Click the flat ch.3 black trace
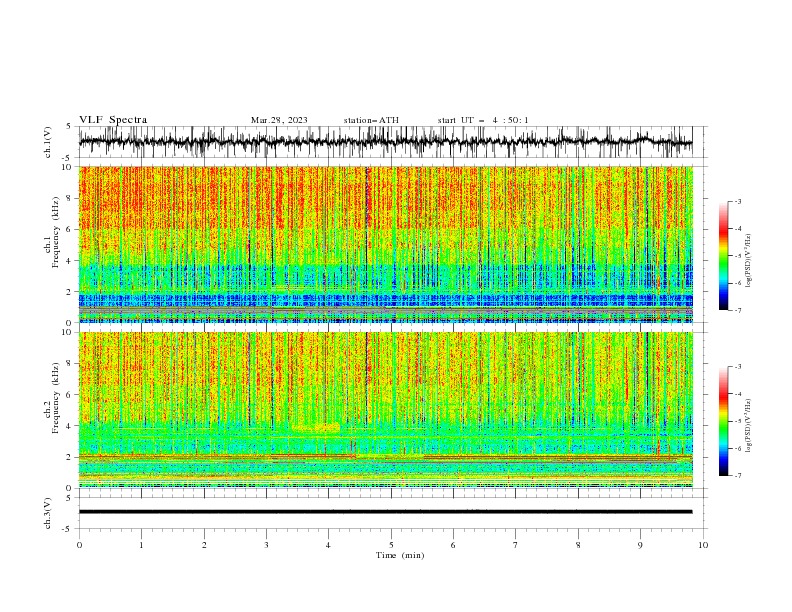This screenshot has width=792, height=612. point(385,512)
